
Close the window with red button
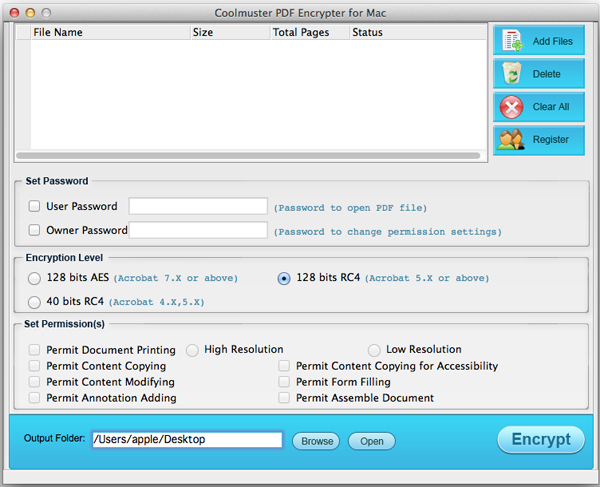click(x=15, y=13)
